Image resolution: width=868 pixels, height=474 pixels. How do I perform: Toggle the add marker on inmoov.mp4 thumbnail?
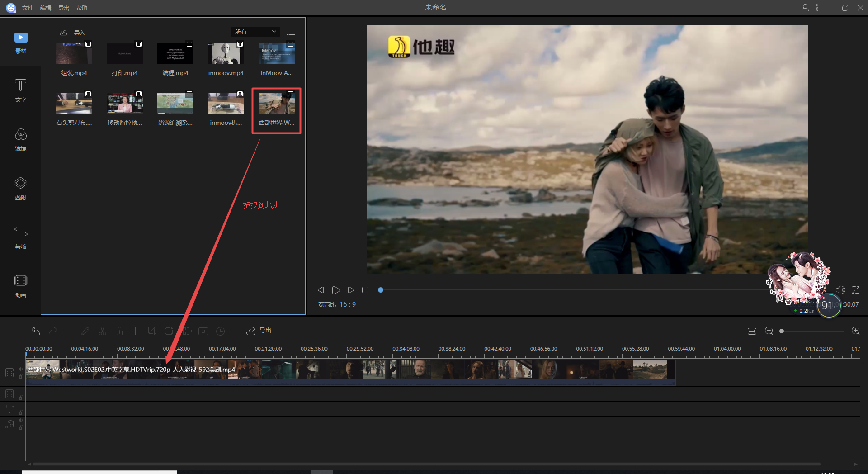(240, 44)
